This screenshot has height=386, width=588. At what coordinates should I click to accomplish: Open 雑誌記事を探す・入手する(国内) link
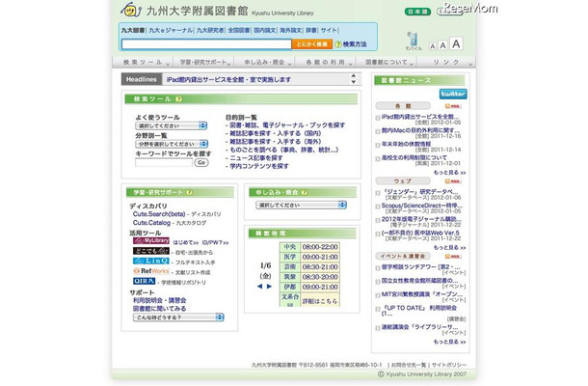point(276,134)
